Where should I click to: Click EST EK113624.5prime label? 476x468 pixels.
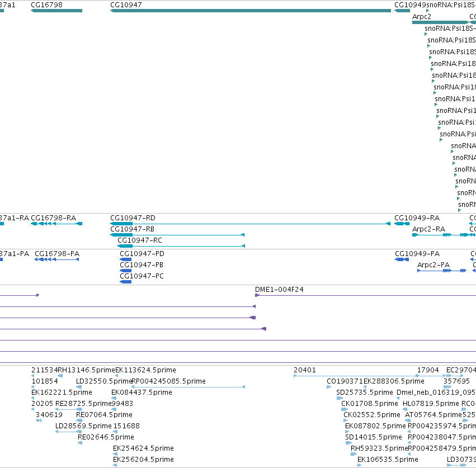(x=145, y=370)
